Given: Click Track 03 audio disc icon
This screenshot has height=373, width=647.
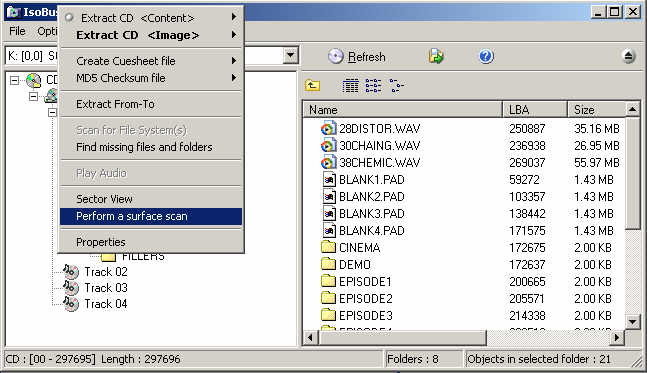Looking at the screenshot, I should click(71, 288).
